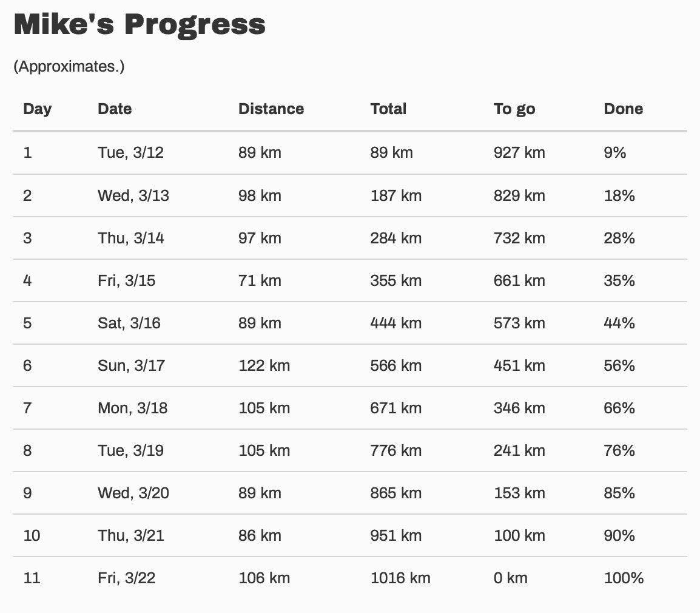Click the 122 km distance cell
The width and height of the screenshot is (700, 613).
[264, 365]
